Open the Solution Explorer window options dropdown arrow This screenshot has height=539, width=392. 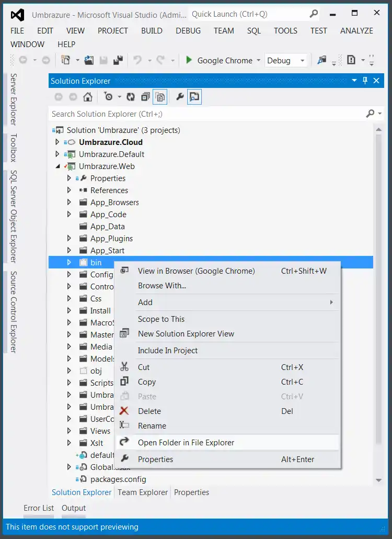[x=354, y=81]
